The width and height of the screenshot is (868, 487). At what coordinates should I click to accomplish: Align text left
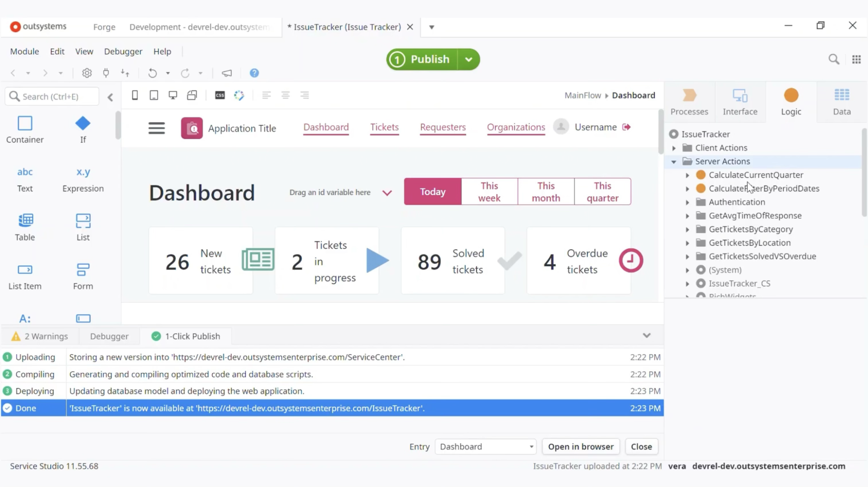coord(267,95)
